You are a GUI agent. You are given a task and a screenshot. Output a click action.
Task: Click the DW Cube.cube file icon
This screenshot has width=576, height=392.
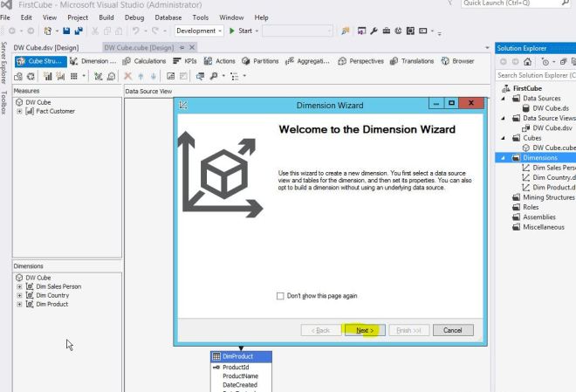point(527,148)
